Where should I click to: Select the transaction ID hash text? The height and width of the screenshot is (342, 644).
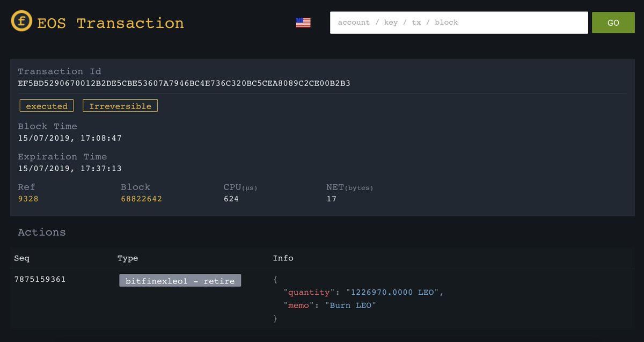pos(184,83)
